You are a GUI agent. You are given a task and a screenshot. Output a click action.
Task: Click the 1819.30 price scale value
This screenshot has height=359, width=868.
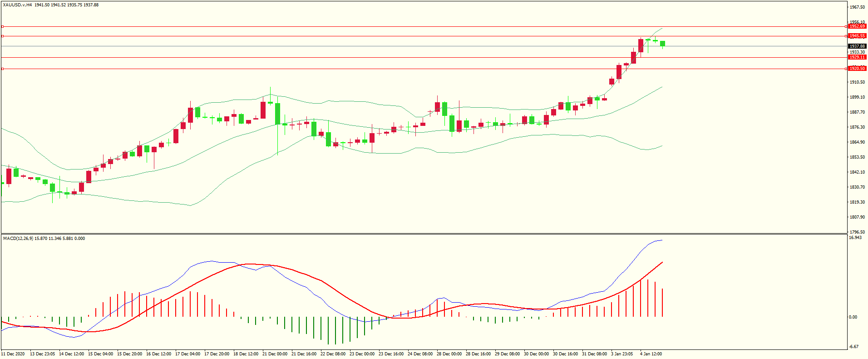(857, 202)
